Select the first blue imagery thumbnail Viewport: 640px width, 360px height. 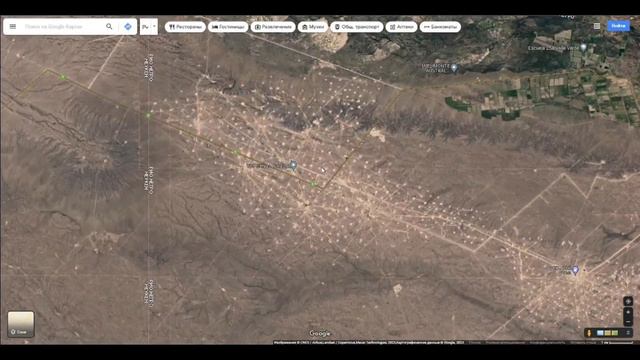(600, 333)
